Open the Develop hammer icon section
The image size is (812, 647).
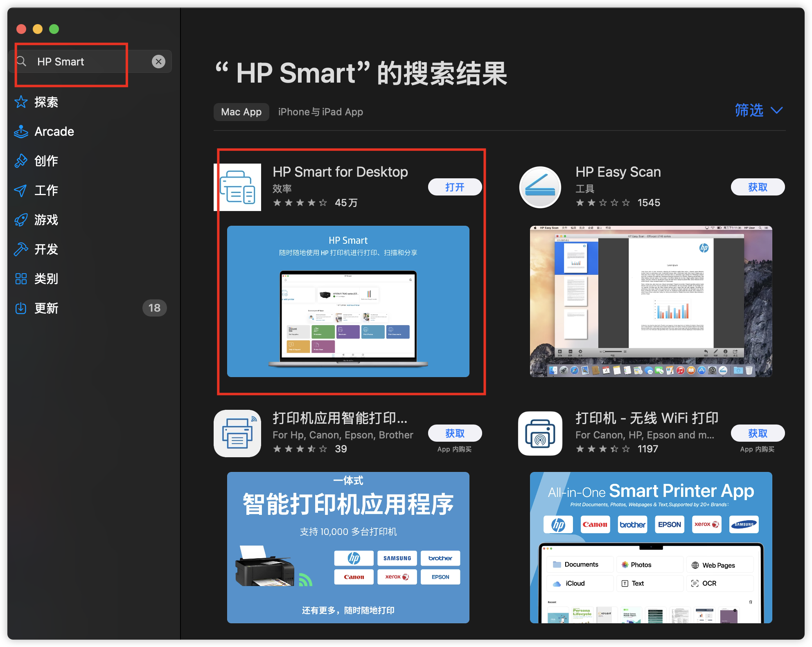21,249
